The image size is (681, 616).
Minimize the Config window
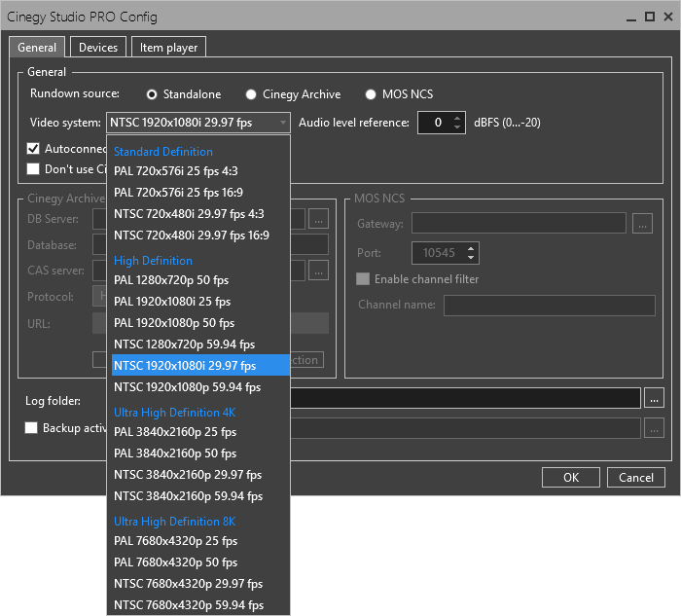(x=631, y=18)
